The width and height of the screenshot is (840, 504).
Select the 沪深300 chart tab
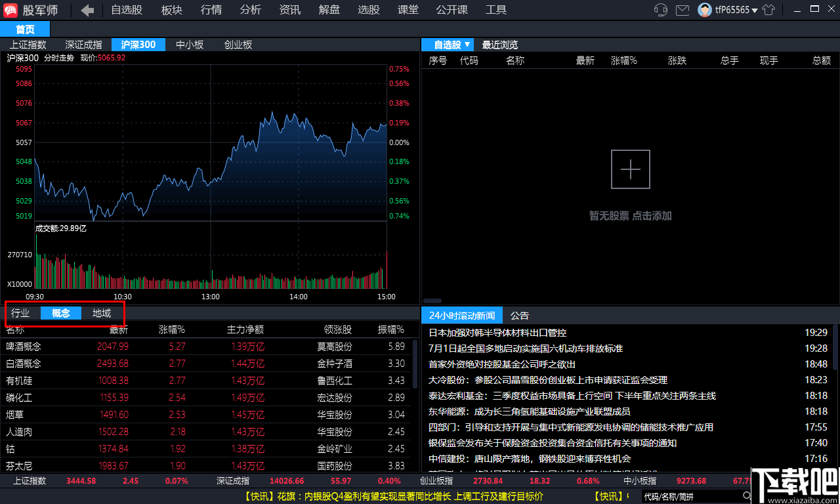[x=138, y=45]
